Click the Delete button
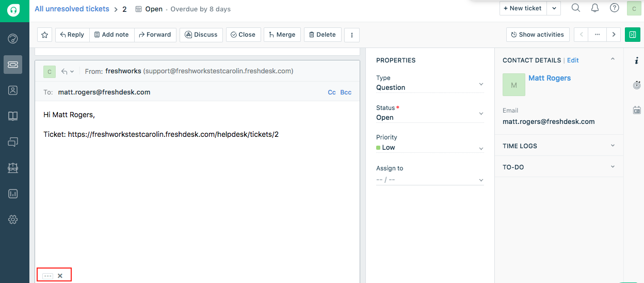This screenshot has height=283, width=644. point(323,35)
